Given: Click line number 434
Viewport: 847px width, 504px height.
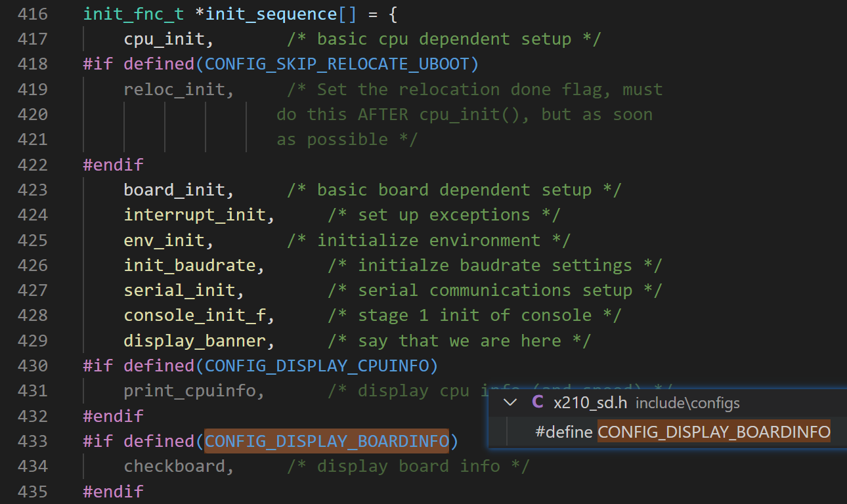Looking at the screenshot, I should pos(32,467).
